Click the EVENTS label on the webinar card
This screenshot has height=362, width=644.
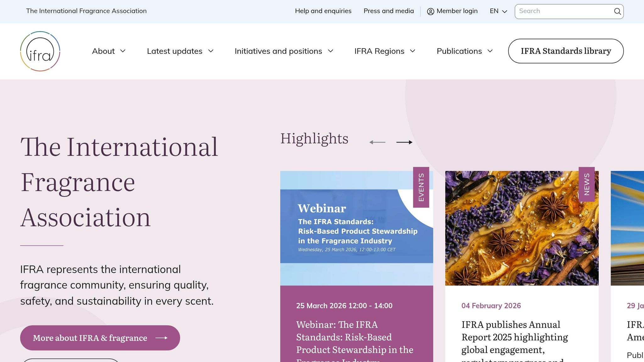(x=420, y=188)
